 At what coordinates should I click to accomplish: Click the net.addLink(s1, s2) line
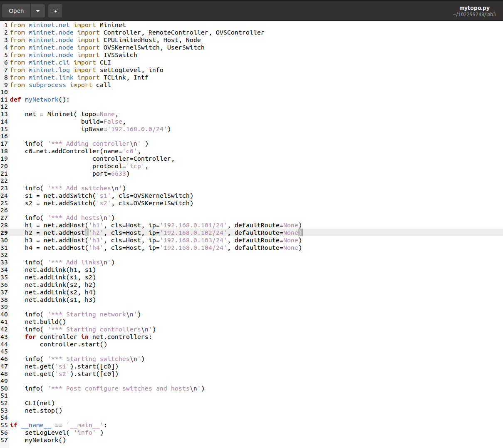point(60,277)
